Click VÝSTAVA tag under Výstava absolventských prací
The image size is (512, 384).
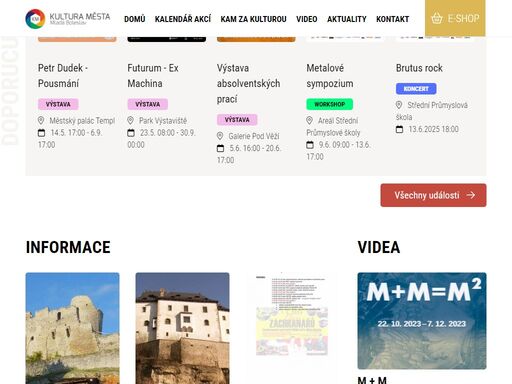(x=237, y=120)
